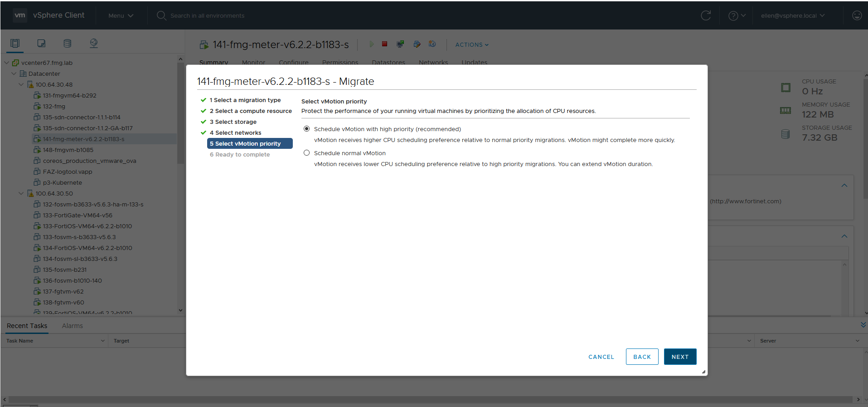Launch the VM console icon
This screenshot has width=868, height=407.
(x=400, y=44)
